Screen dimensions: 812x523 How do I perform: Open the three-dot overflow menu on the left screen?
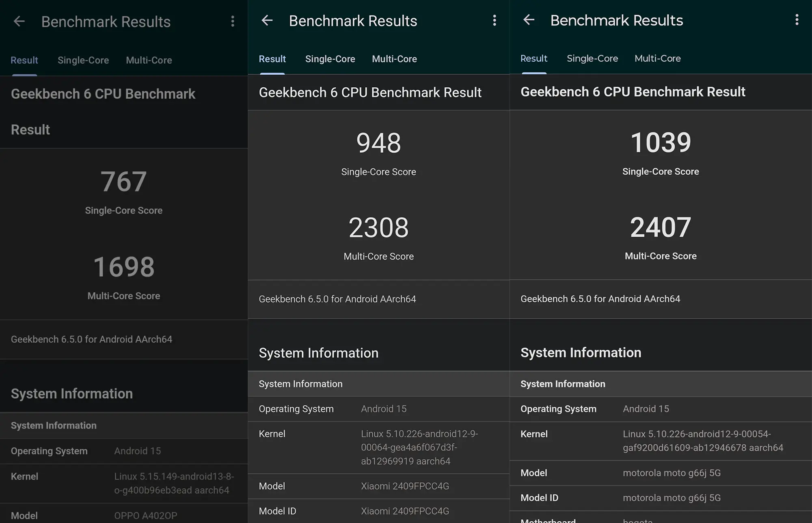pyautogui.click(x=233, y=21)
